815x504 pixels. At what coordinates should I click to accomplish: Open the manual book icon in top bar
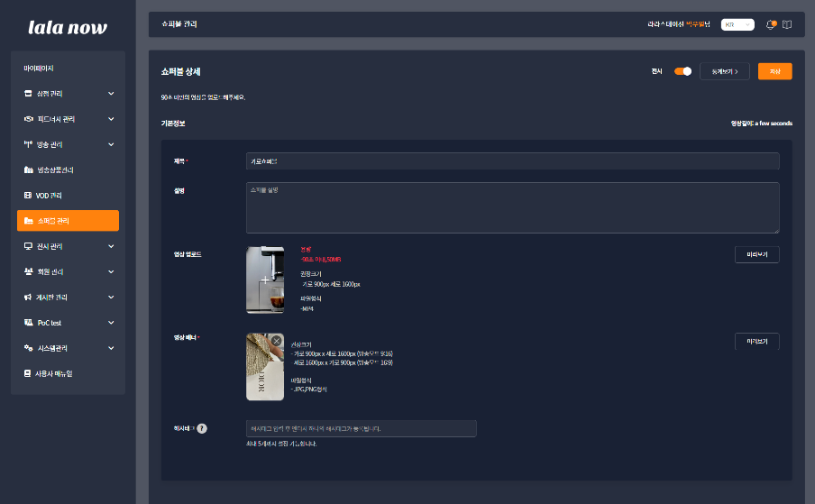[787, 24]
